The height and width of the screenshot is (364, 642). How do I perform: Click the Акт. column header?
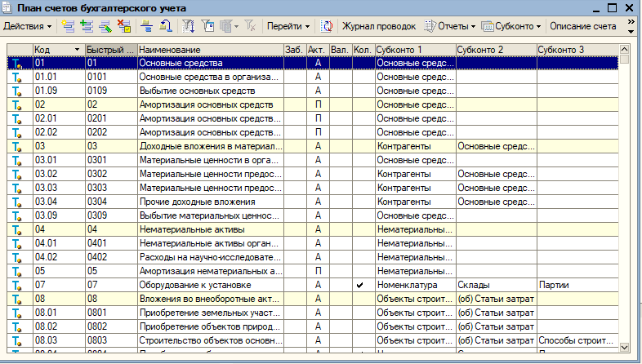(318, 50)
